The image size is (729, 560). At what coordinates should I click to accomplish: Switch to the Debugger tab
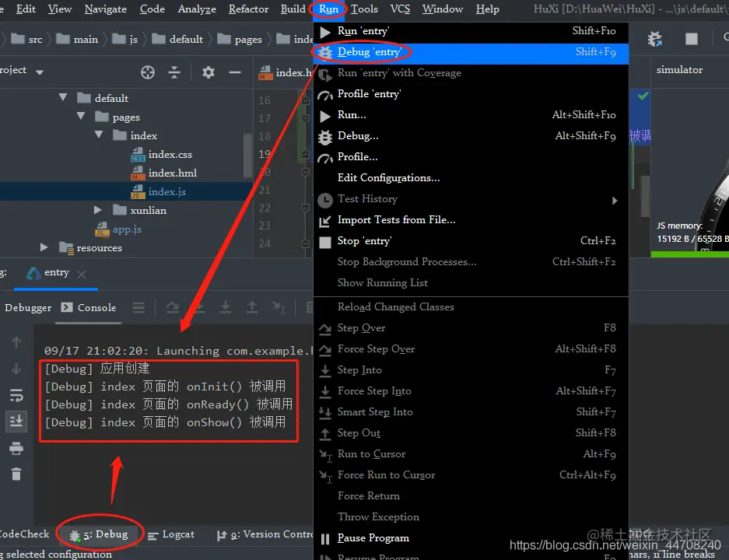[28, 307]
